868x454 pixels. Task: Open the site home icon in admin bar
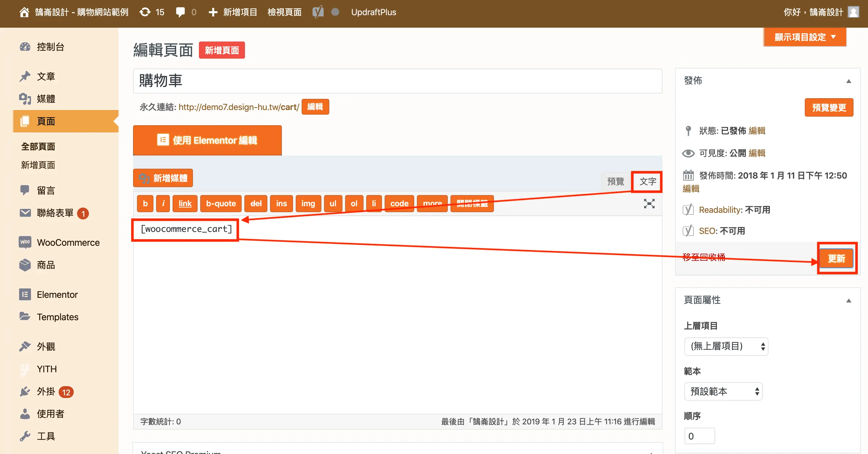click(x=24, y=12)
